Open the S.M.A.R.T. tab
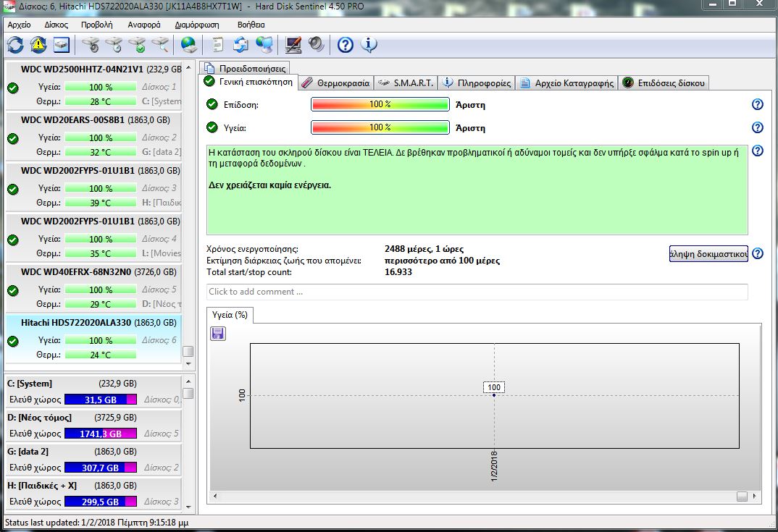This screenshot has height=532, width=778. (x=406, y=83)
